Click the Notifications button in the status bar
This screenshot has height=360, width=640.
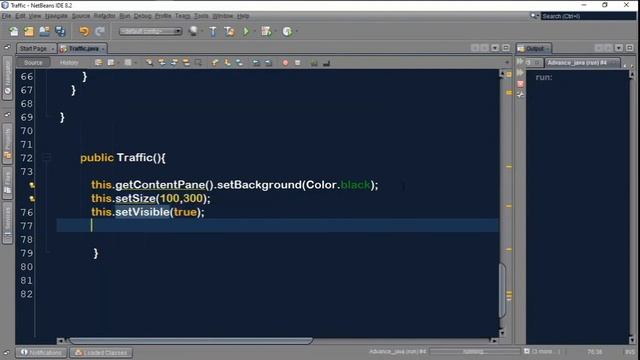(41, 352)
